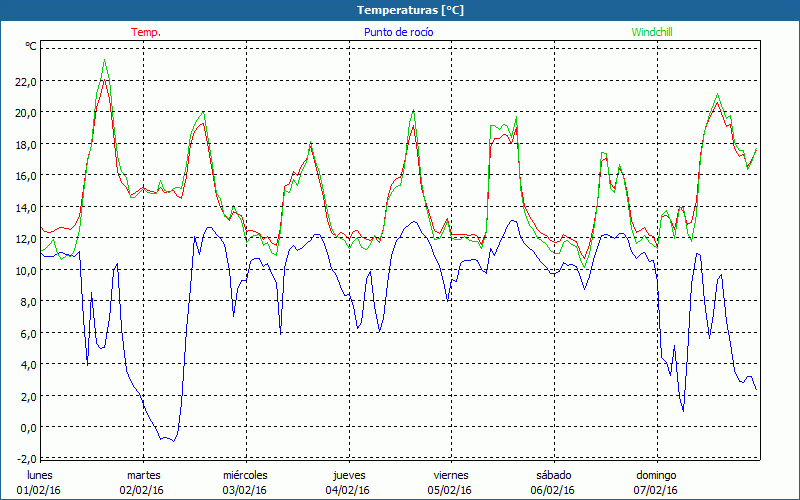Click the 0,0 value on the Y axis
800x500 pixels.
pyautogui.click(x=24, y=428)
